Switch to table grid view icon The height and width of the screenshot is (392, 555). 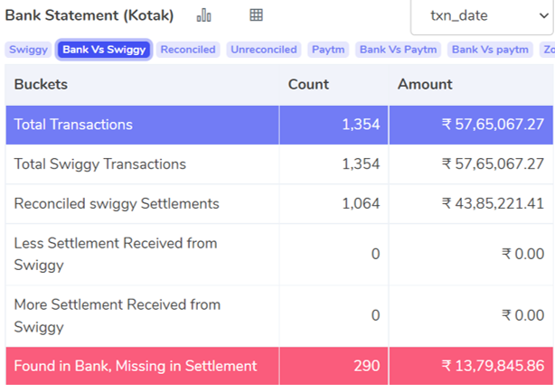coord(257,15)
